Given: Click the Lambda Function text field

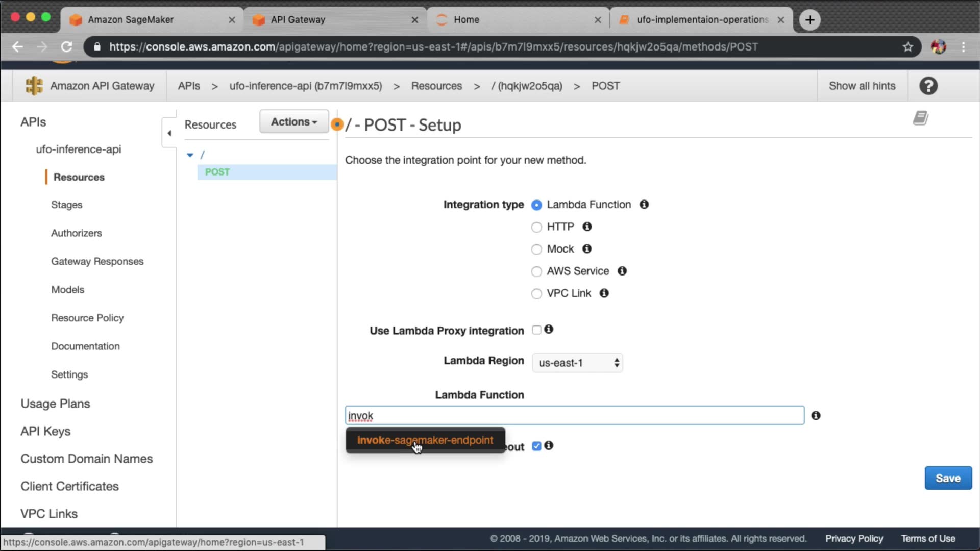Looking at the screenshot, I should 574,416.
